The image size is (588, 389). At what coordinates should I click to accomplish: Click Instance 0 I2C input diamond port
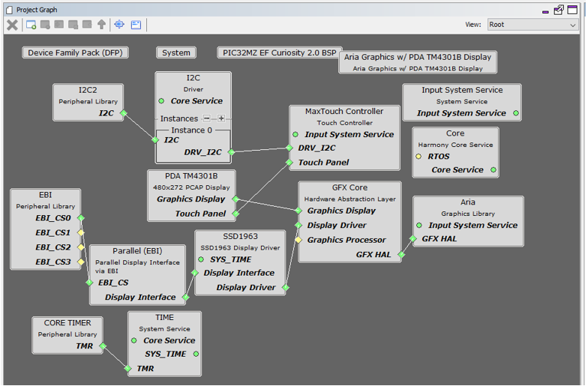coord(156,140)
